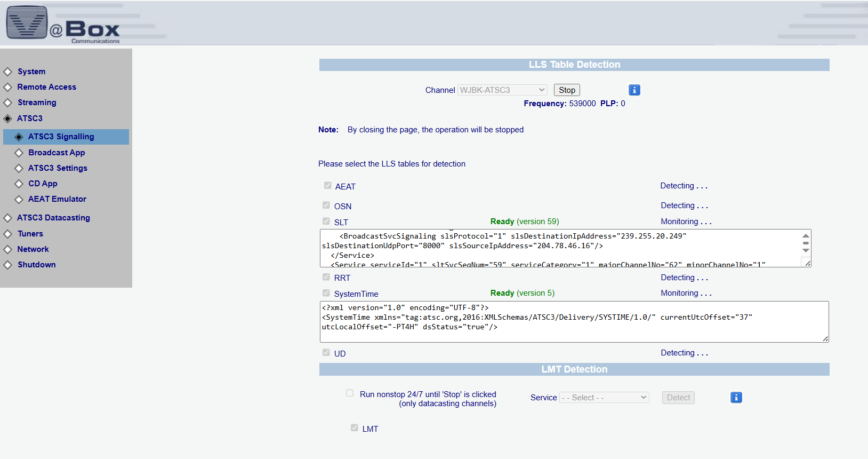This screenshot has width=868, height=459.
Task: Click the 'PLP: 0' text
Action: (x=613, y=104)
